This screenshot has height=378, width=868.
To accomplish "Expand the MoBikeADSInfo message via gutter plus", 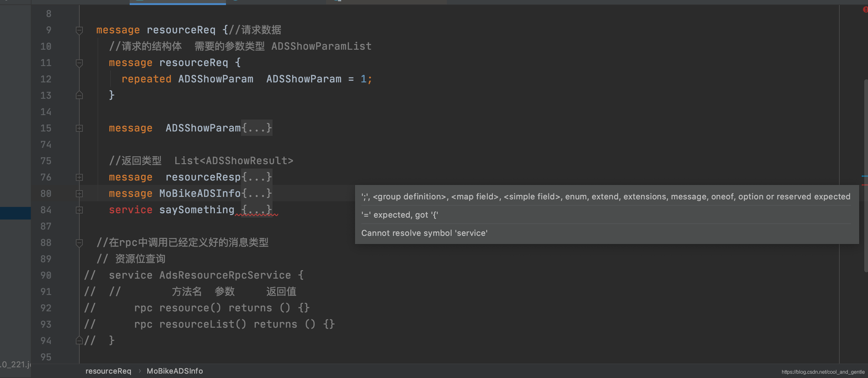I will [79, 193].
